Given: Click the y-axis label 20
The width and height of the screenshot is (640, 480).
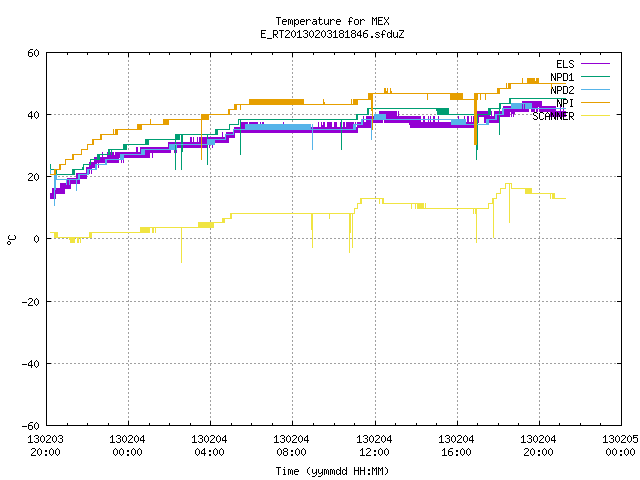Looking at the screenshot, I should coord(33,177).
